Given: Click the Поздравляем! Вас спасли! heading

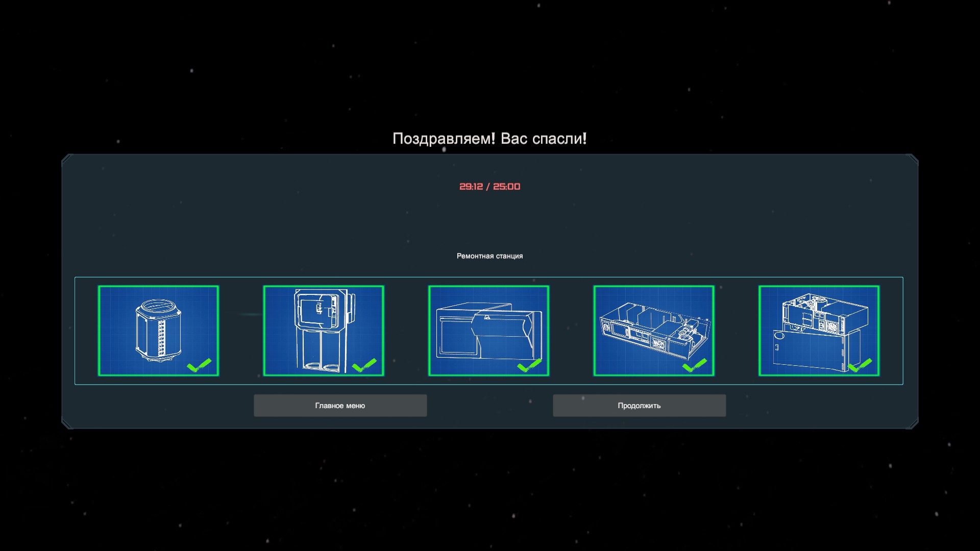Looking at the screenshot, I should tap(489, 139).
